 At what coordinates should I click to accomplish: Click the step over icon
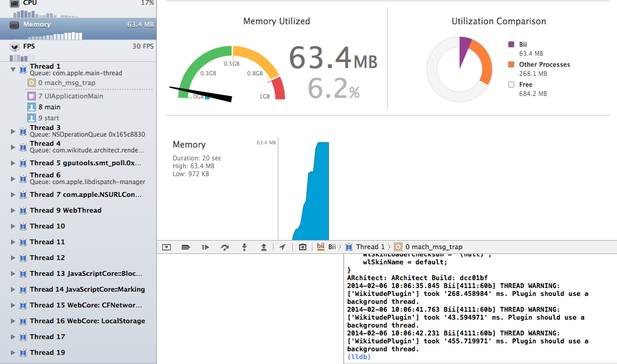pos(225,247)
